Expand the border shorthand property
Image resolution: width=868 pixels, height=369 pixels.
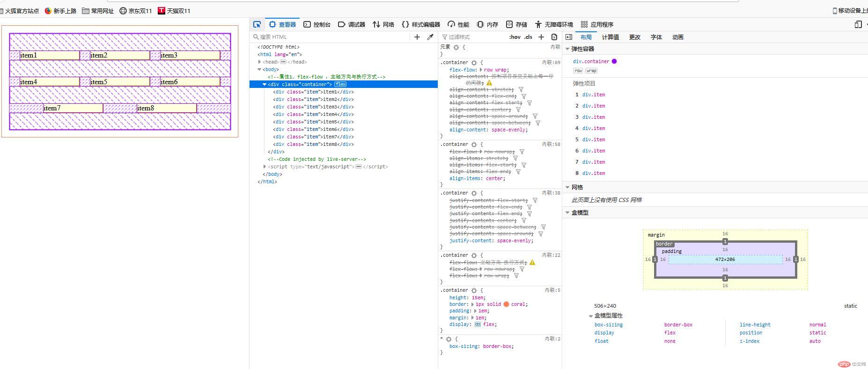click(472, 304)
